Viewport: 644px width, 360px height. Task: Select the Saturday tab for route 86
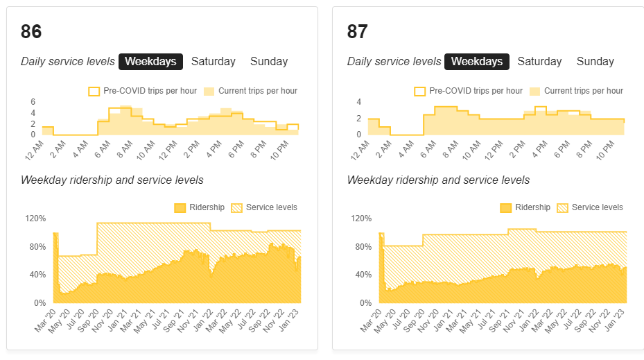coord(214,62)
